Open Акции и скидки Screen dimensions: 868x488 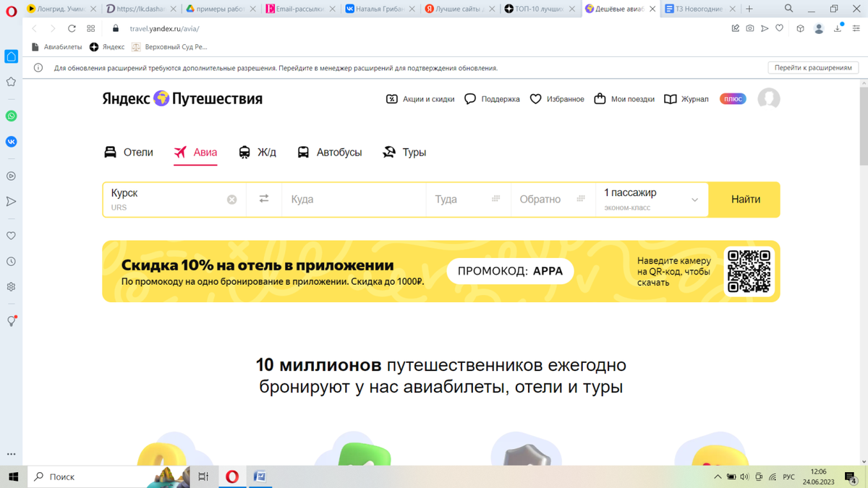pos(420,99)
